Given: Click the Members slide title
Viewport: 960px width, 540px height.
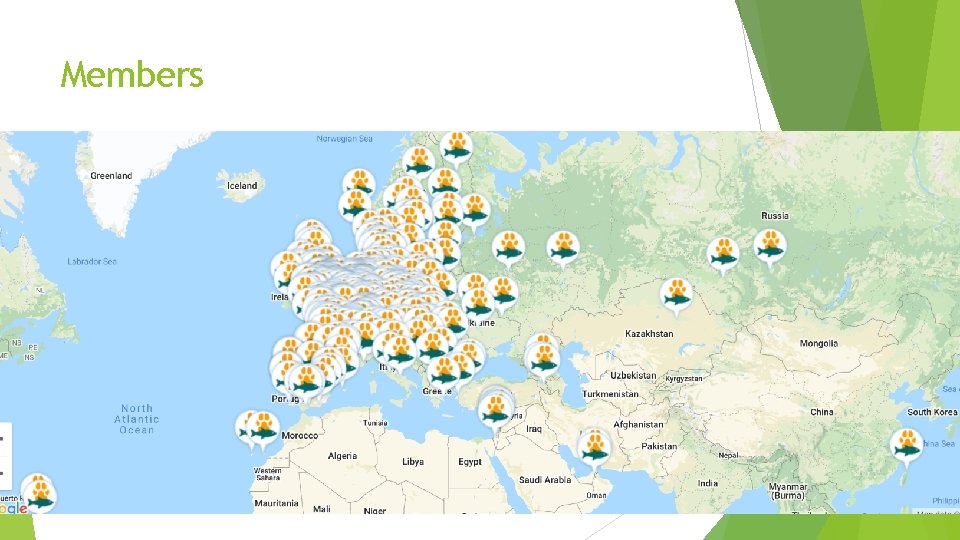Looking at the screenshot, I should pyautogui.click(x=132, y=75).
